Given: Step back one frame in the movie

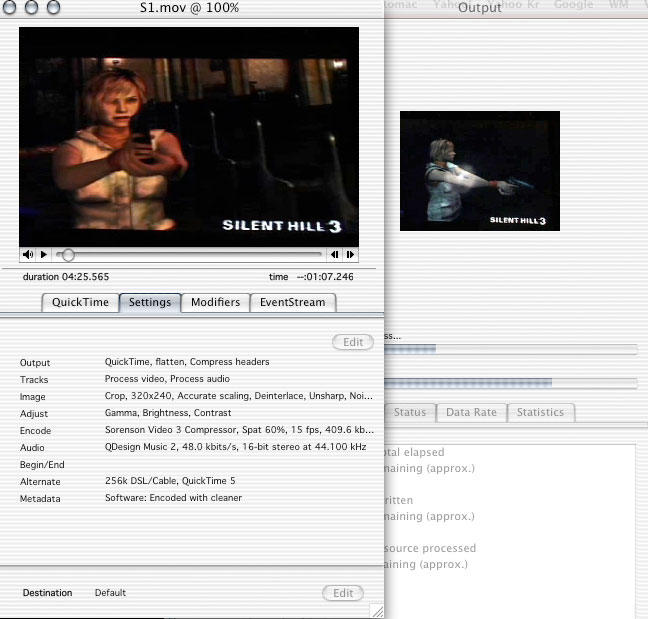Looking at the screenshot, I should 336,255.
